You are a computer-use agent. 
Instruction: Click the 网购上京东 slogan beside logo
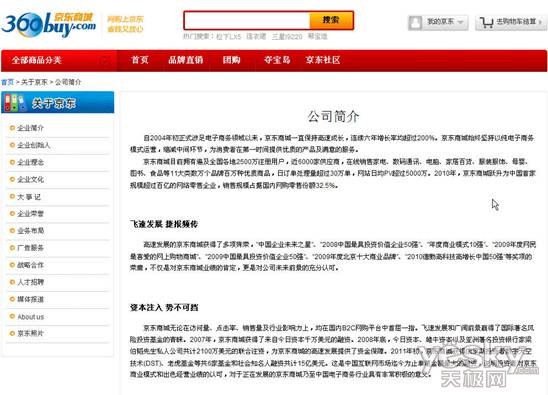click(x=125, y=19)
